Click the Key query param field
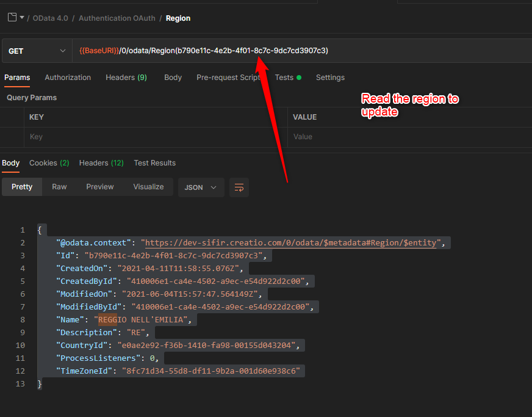532x417 pixels. click(156, 137)
